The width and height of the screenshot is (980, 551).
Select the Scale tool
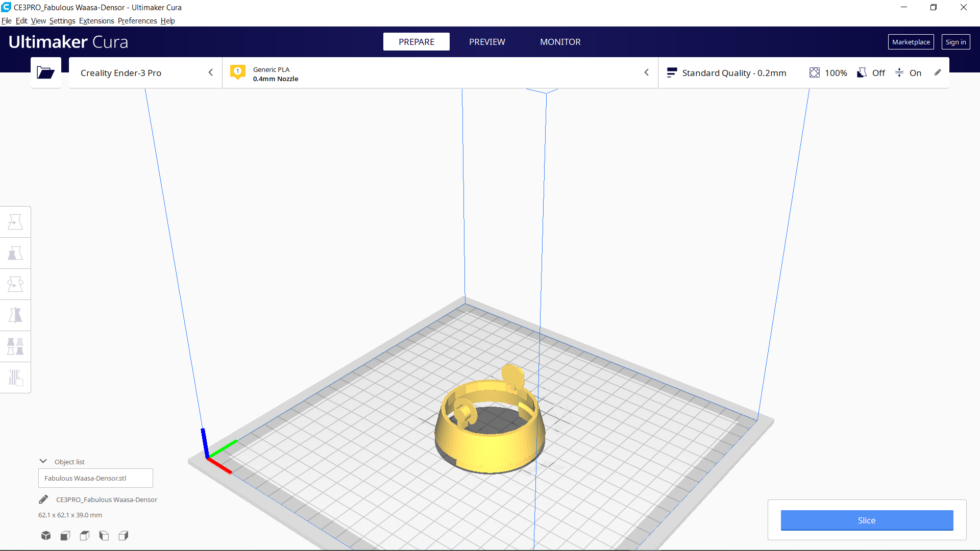pos(15,253)
